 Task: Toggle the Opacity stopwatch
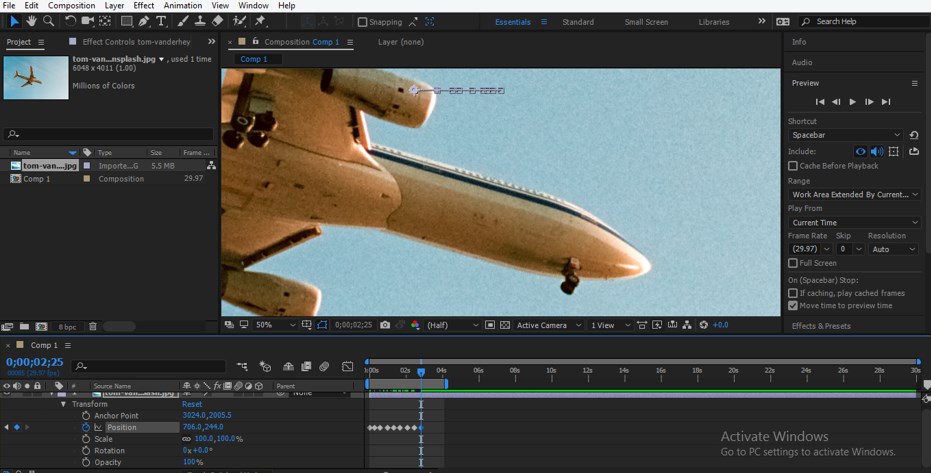pyautogui.click(x=86, y=462)
